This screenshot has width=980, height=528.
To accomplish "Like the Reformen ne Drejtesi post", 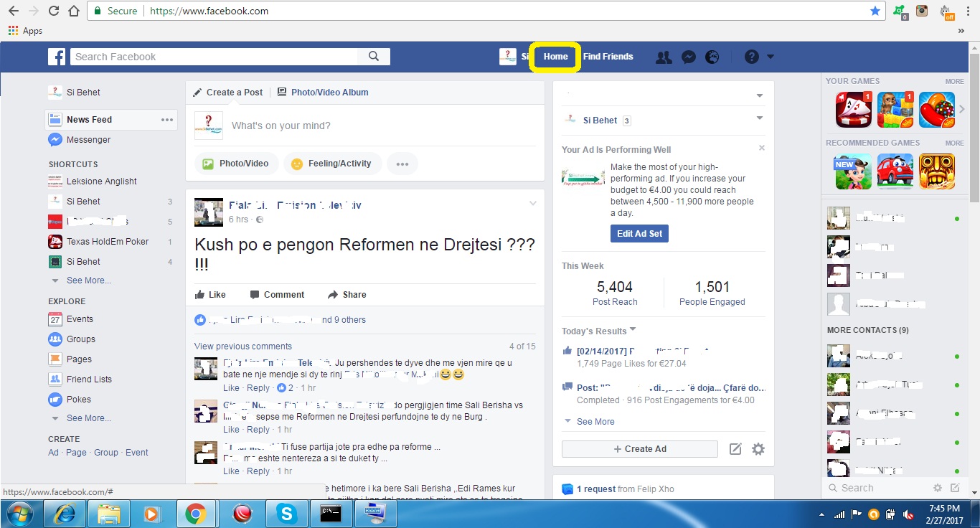I will point(210,295).
